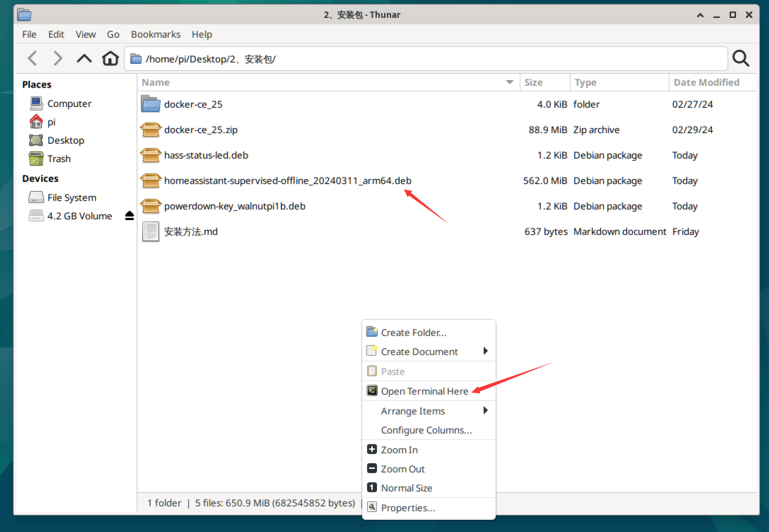Click the location path input field
This screenshot has width=769, height=532.
point(426,59)
